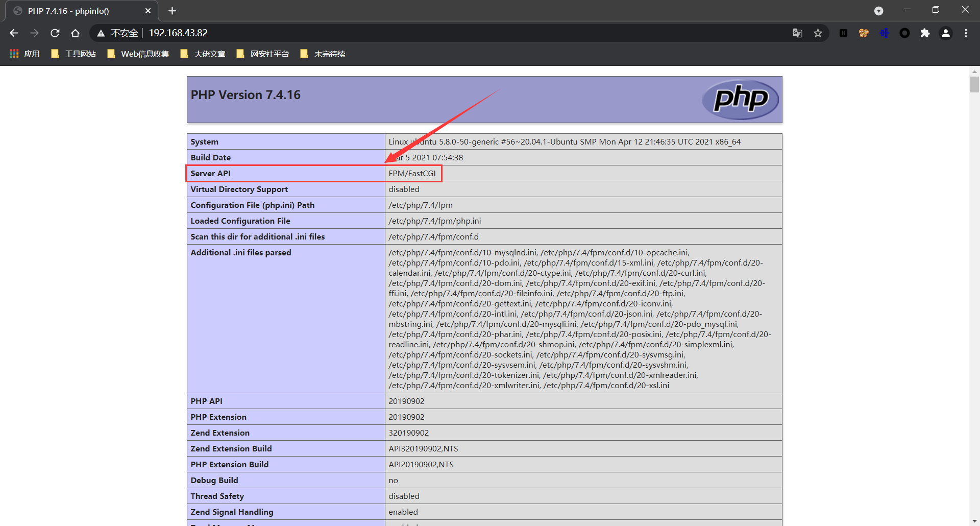Click the page vertical scrollbar thumb
The height and width of the screenshot is (526, 980).
tap(974, 84)
